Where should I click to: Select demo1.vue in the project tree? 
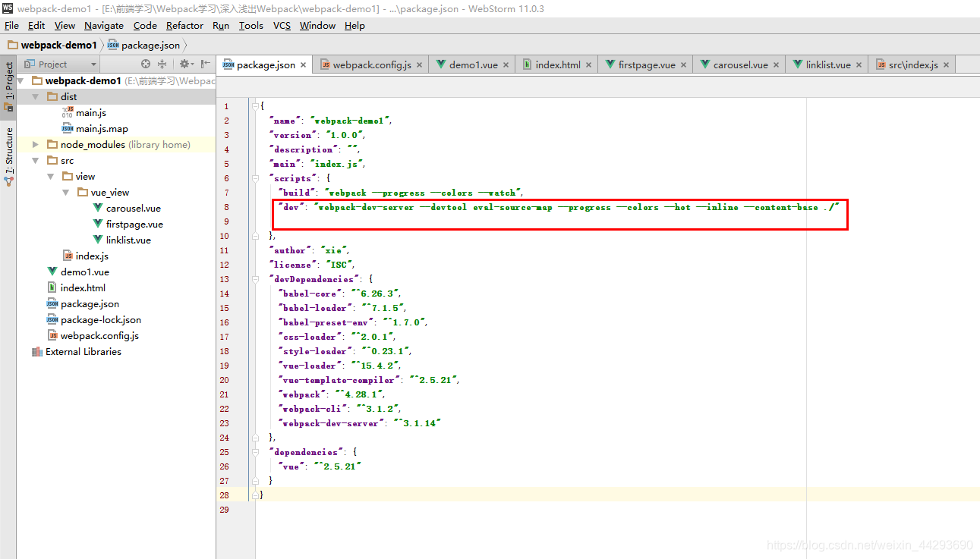tap(85, 272)
